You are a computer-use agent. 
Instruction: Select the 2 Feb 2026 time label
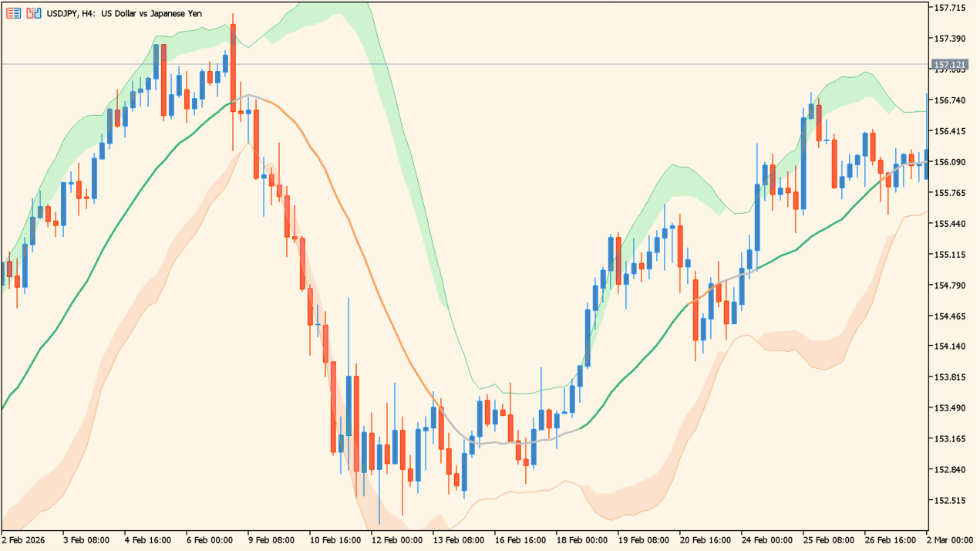pos(23,541)
